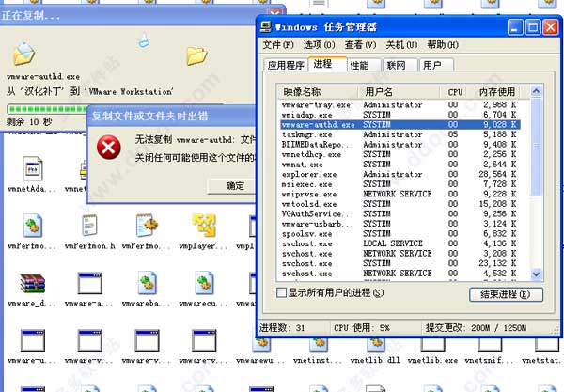This screenshot has height=392, width=564.
Task: Open the 选项(O) menu
Action: (x=319, y=45)
